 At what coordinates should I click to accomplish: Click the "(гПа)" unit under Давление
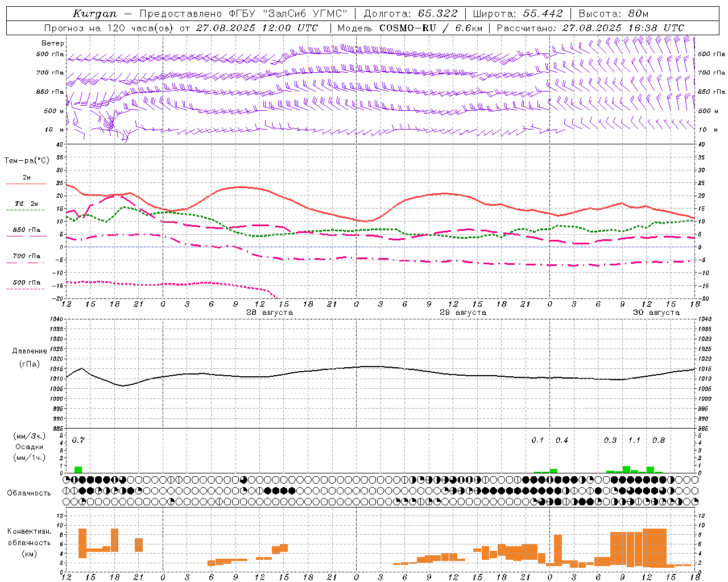tap(30, 364)
